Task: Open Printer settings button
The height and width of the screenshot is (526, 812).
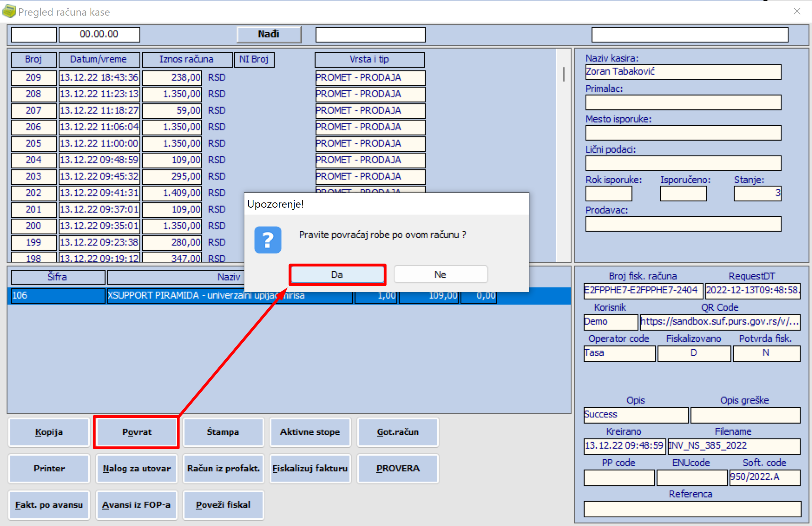Action: tap(49, 468)
